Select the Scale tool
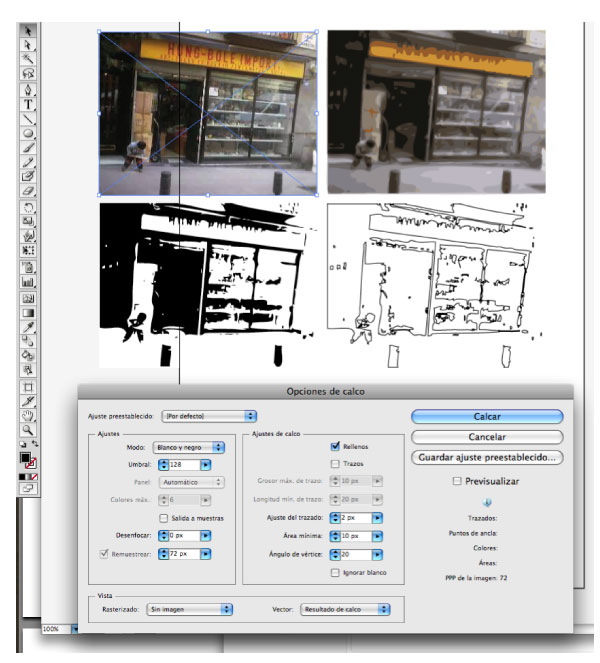The width and height of the screenshot is (600, 663). [x=28, y=221]
